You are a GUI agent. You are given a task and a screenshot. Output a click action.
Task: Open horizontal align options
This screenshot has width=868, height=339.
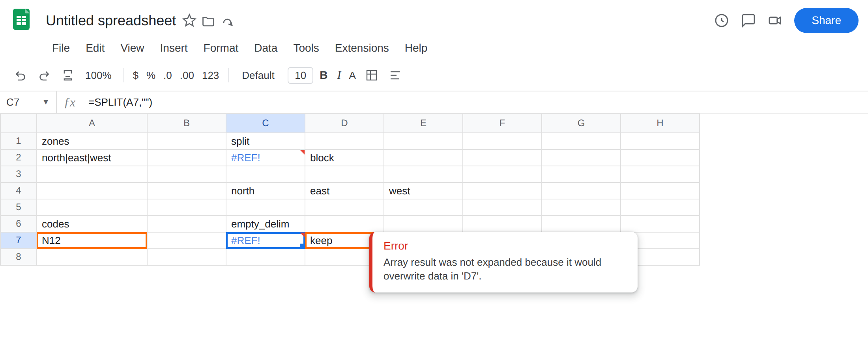pos(395,75)
